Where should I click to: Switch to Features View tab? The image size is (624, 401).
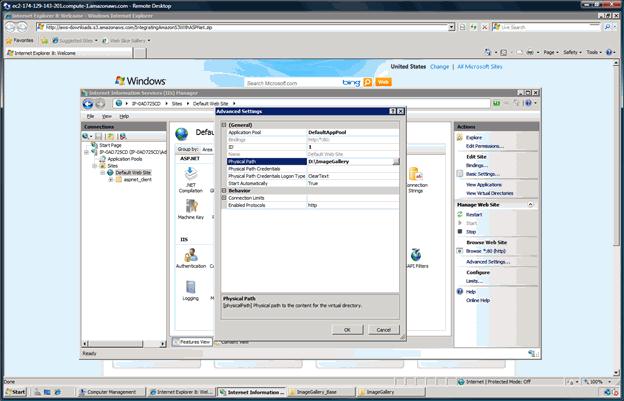192,342
